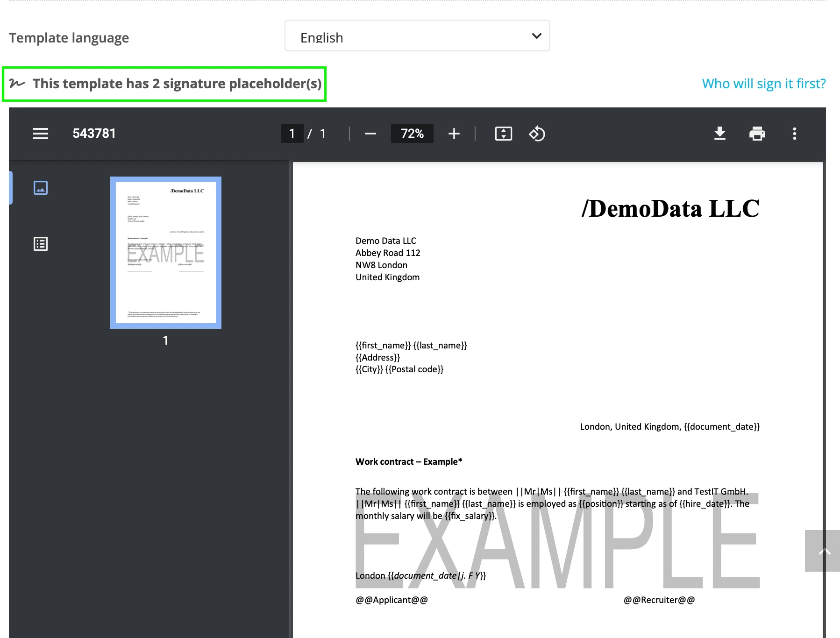
Task: Click the 'Template language' label
Action: (69, 38)
